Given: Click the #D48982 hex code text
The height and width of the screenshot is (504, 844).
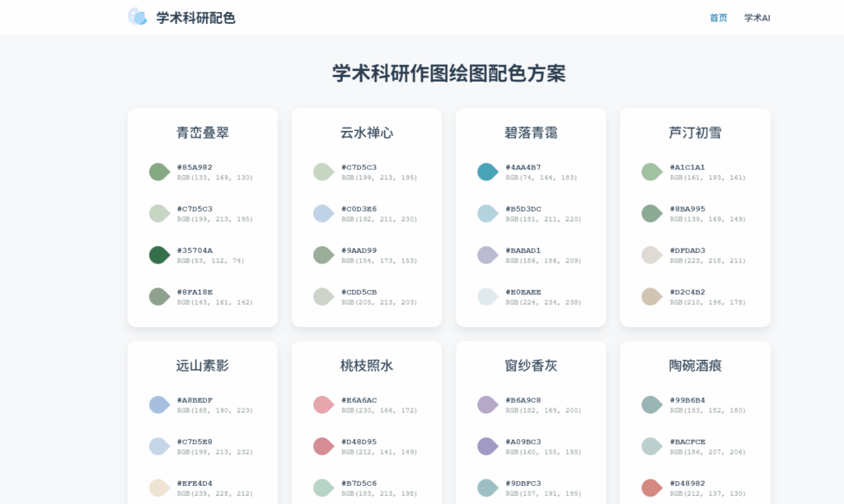Looking at the screenshot, I should click(x=687, y=483).
